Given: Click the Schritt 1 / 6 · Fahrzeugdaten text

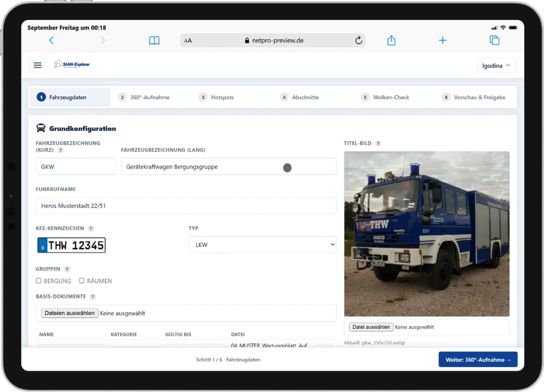Looking at the screenshot, I should (228, 360).
